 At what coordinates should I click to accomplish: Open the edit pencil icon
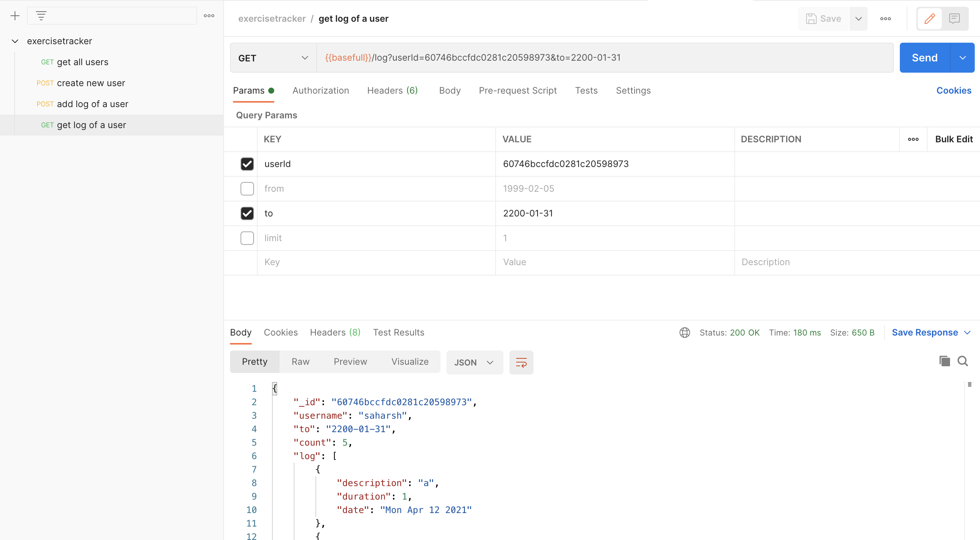[929, 19]
